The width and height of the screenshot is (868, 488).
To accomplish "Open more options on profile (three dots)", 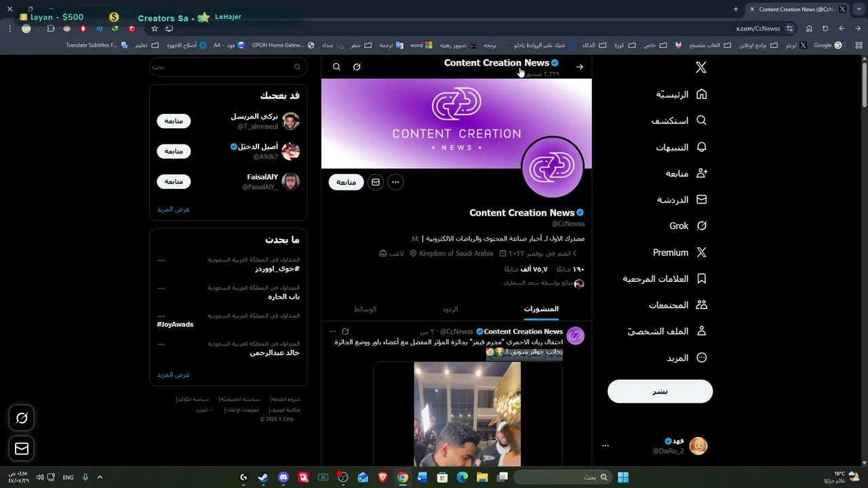I will coord(395,182).
